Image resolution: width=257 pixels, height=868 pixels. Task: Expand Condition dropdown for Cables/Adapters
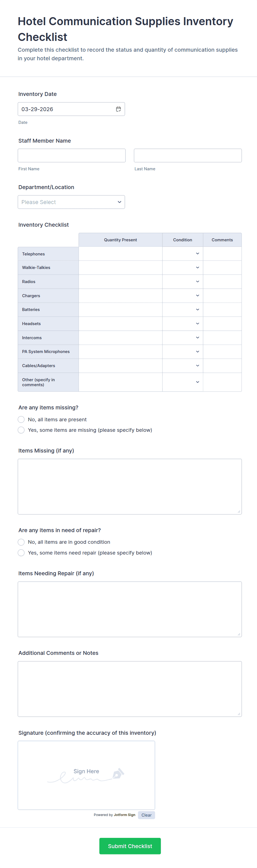(183, 366)
